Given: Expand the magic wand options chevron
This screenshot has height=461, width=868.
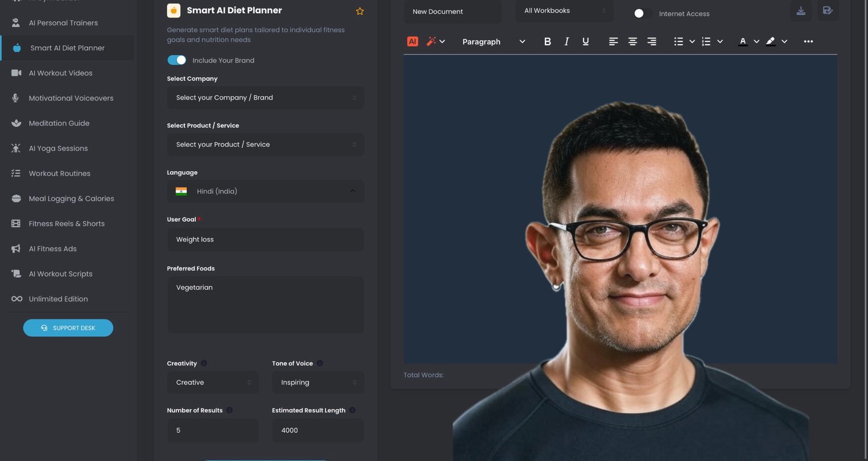Looking at the screenshot, I should [x=442, y=42].
